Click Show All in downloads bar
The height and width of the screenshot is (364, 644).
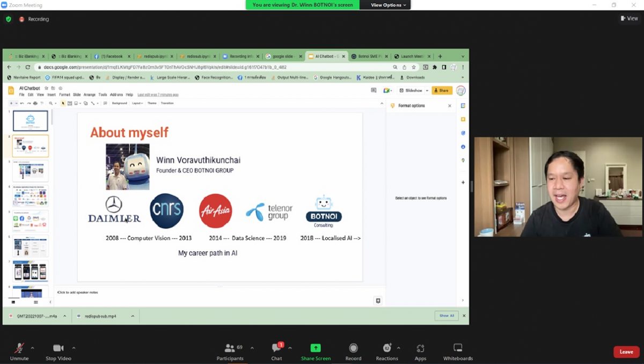[x=447, y=316]
